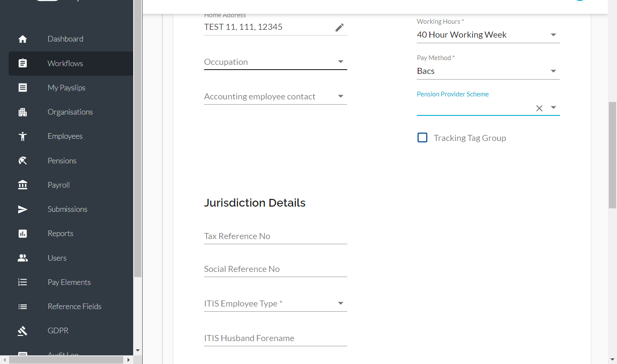Tick the Tracking Tag Group checkbox
The width and height of the screenshot is (617, 364).
[x=422, y=137]
